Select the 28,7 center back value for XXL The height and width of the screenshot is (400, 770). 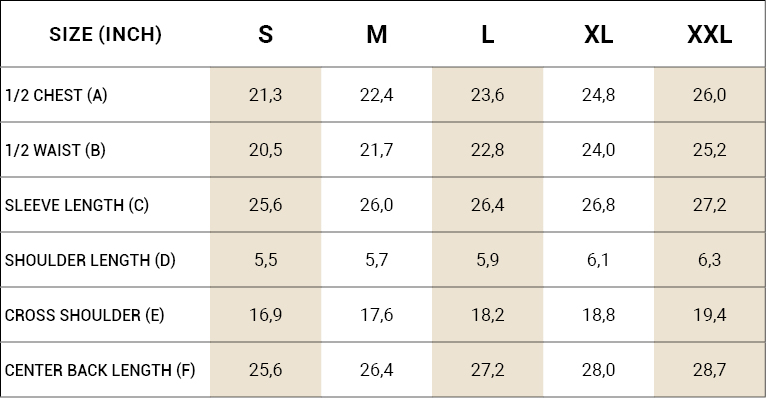tap(709, 371)
